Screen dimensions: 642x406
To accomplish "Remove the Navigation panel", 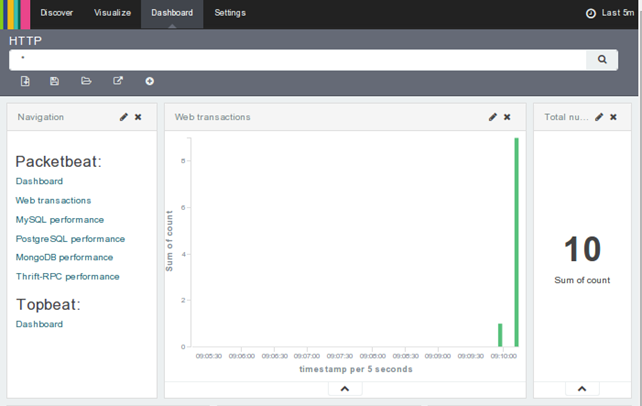I will (x=138, y=117).
